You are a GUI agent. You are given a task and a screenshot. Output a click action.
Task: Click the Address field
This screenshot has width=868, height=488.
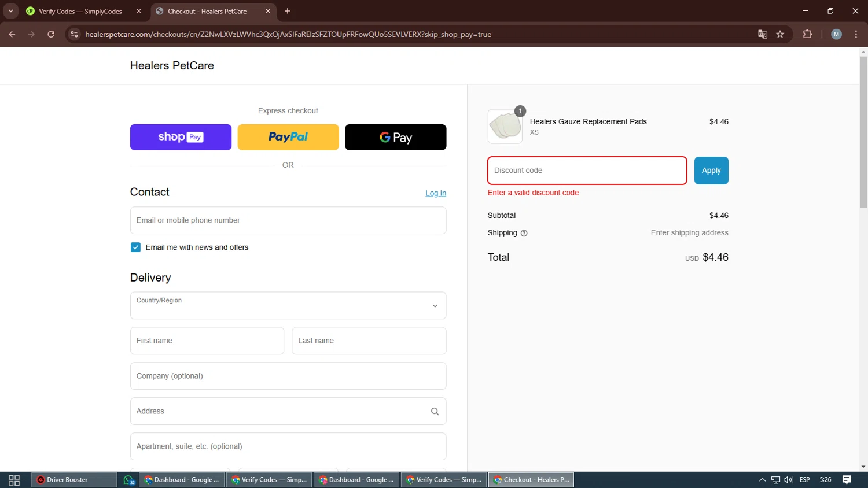coord(288,411)
